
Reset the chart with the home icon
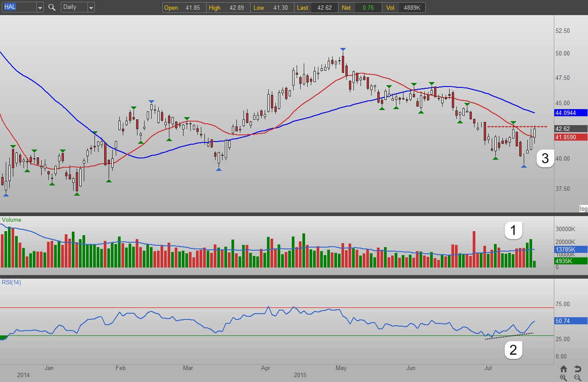[563, 369]
